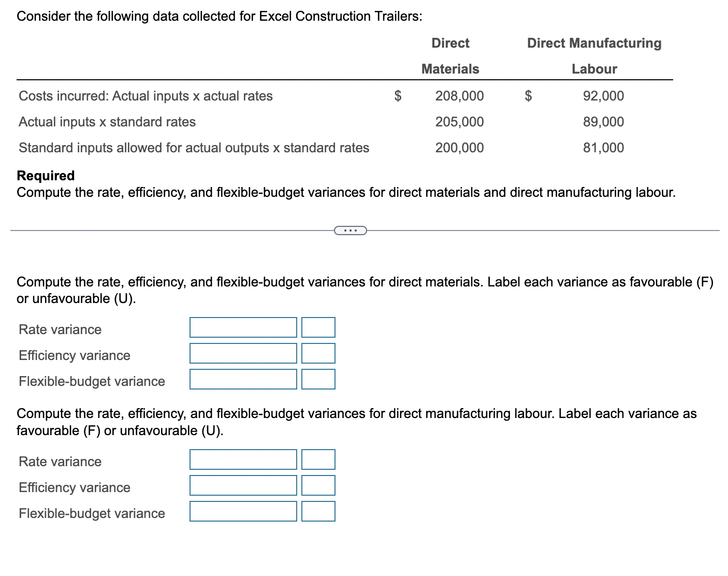The width and height of the screenshot is (728, 576).
Task: Select the Direct Materials column header
Action: (449, 55)
